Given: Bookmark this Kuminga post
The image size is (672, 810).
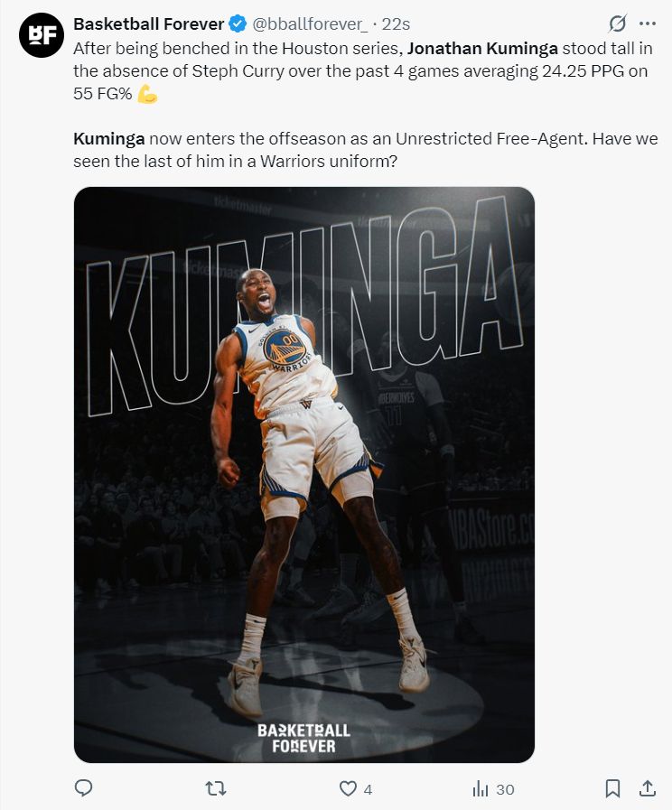Looking at the screenshot, I should (x=612, y=788).
